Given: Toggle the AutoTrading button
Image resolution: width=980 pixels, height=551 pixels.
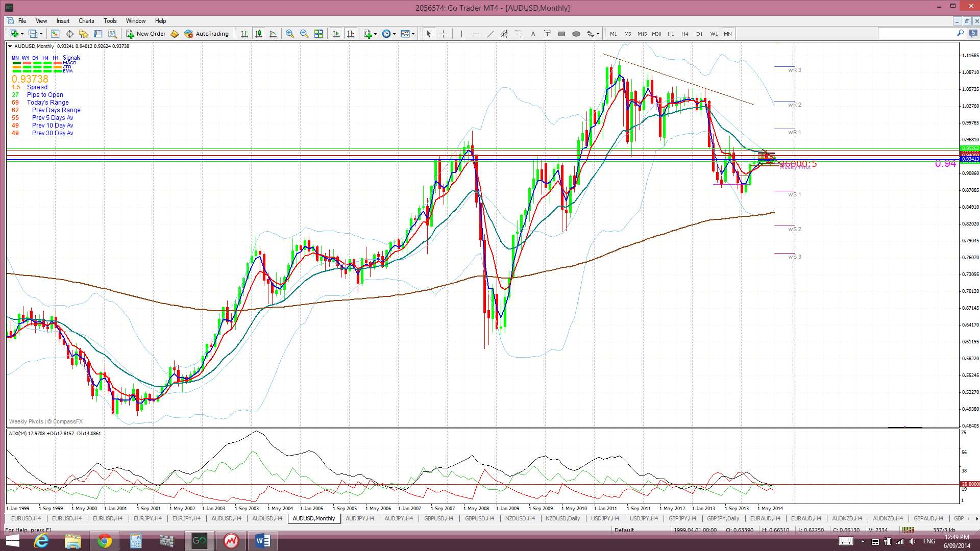Looking at the screenshot, I should coord(206,34).
